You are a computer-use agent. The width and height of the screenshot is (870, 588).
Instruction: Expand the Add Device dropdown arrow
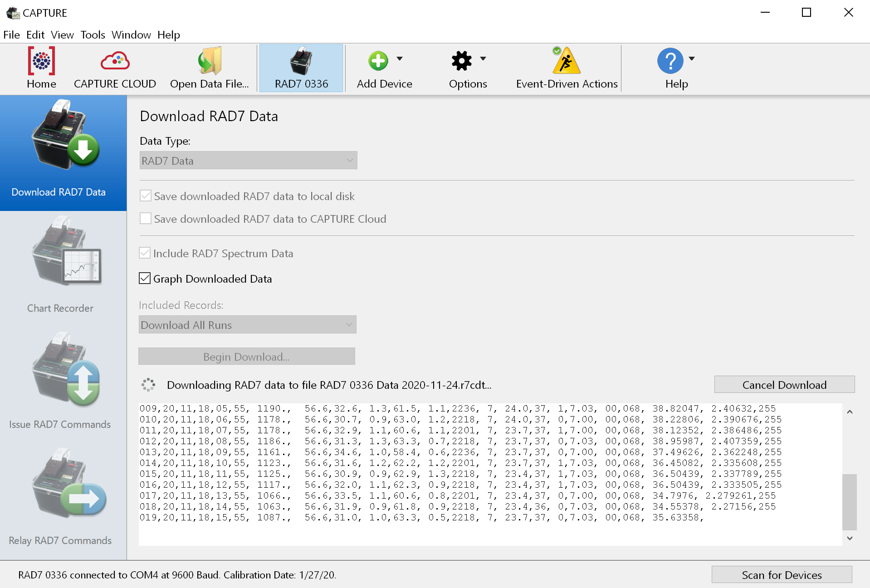pyautogui.click(x=400, y=59)
